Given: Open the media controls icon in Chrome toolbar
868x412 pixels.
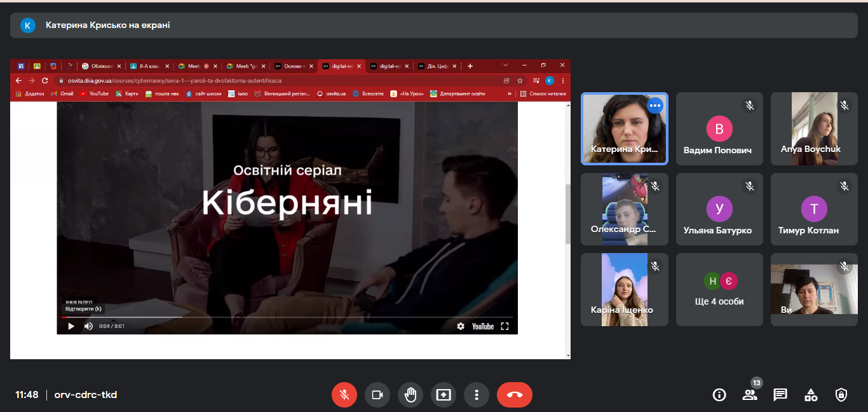Looking at the screenshot, I should [536, 81].
